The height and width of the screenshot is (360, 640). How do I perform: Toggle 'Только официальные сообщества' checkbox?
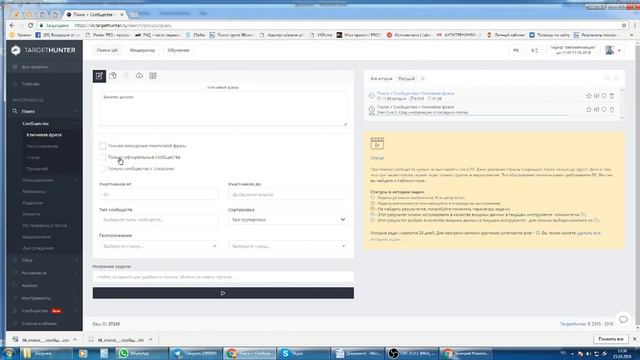[x=102, y=157]
